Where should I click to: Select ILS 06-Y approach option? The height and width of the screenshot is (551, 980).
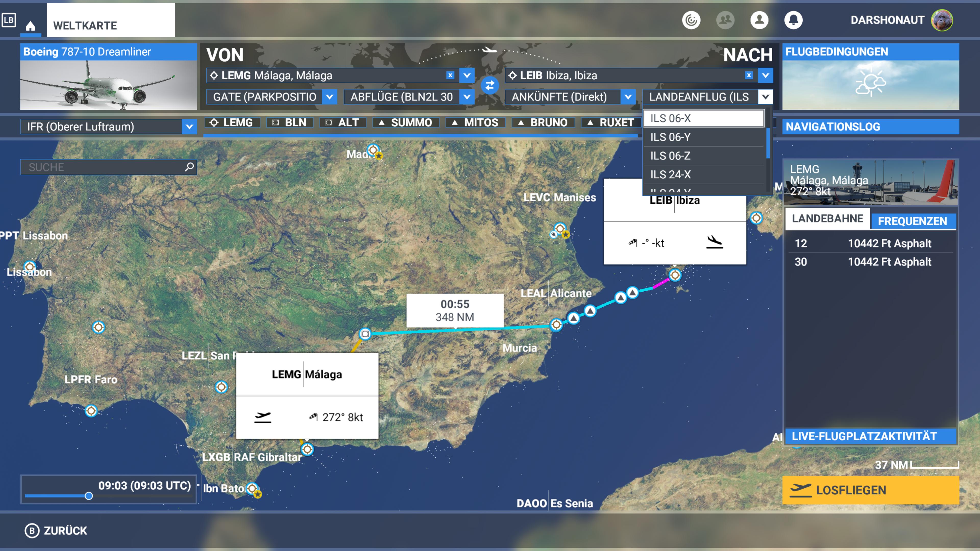pos(704,137)
